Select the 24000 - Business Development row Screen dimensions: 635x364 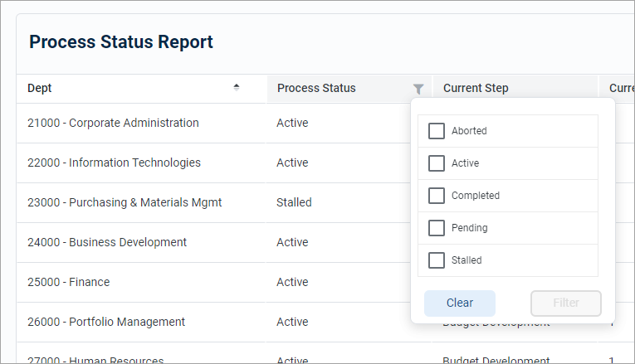107,243
